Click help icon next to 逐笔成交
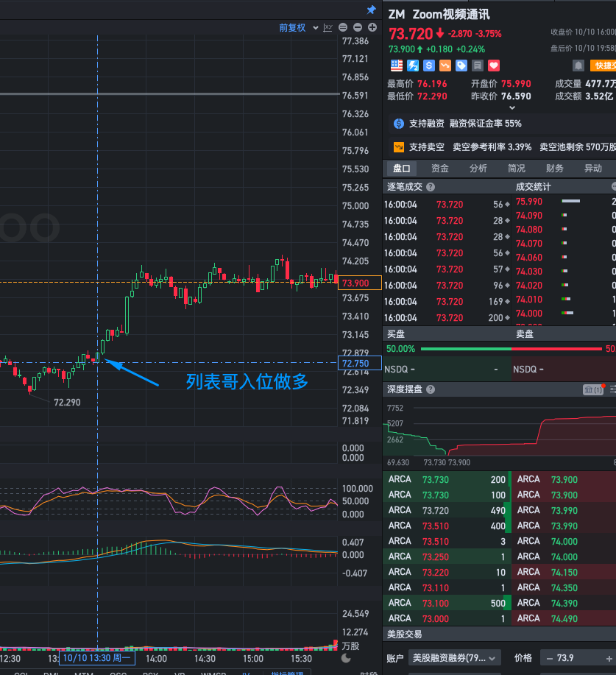 [431, 187]
